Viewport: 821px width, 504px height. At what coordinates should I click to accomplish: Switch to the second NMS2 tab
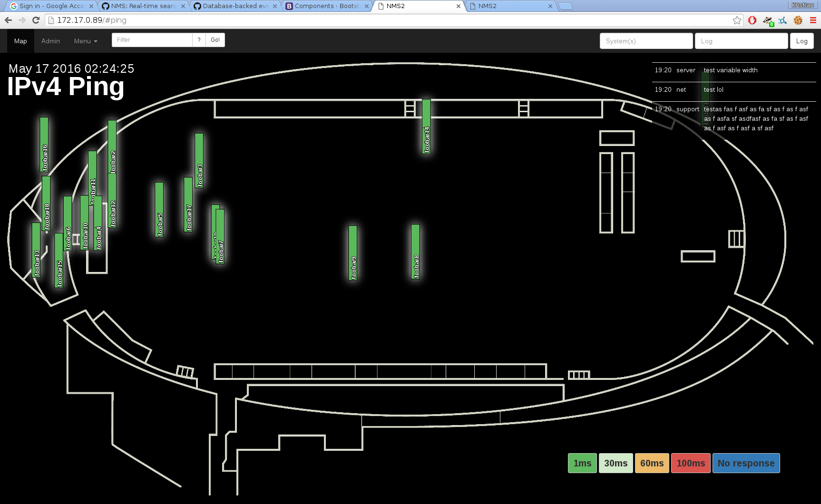click(x=510, y=6)
